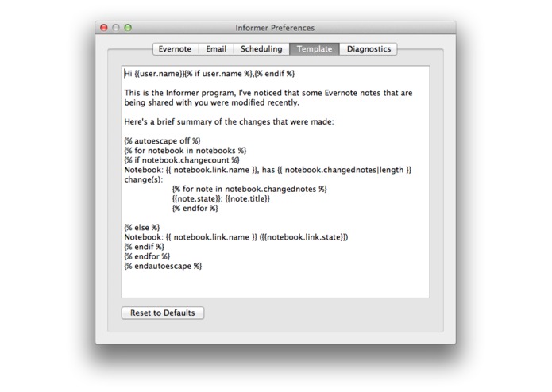Open the Email tab
Screen dimensions: 552x392
click(x=216, y=49)
